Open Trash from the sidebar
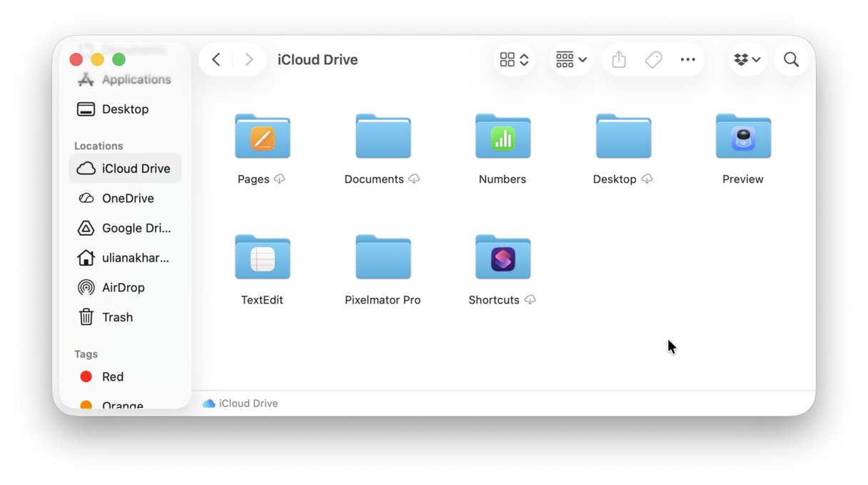 coord(118,317)
